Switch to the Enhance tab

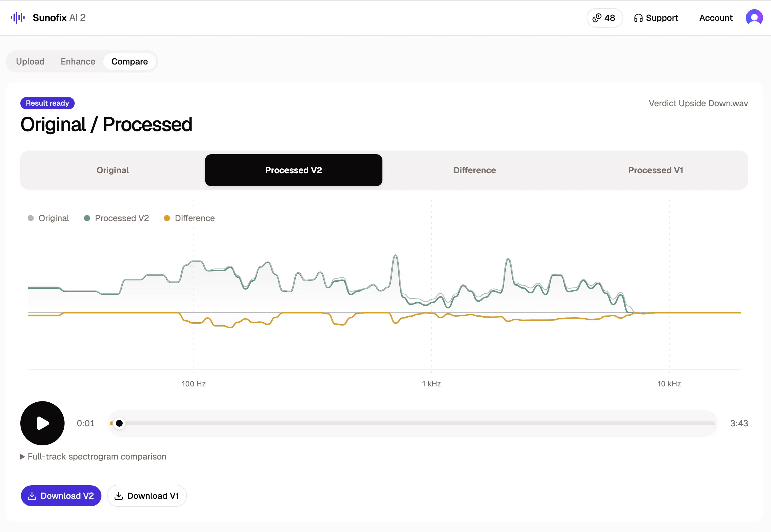coord(78,61)
